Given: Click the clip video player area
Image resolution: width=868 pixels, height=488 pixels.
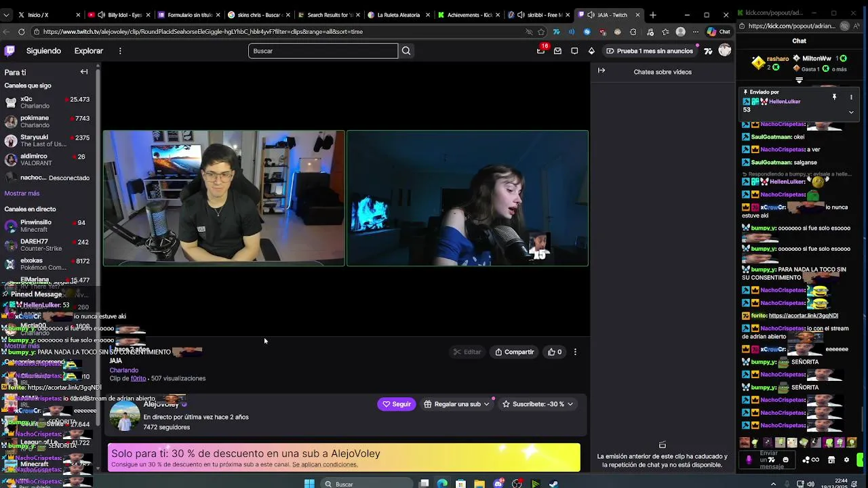Looking at the screenshot, I should (x=346, y=198).
